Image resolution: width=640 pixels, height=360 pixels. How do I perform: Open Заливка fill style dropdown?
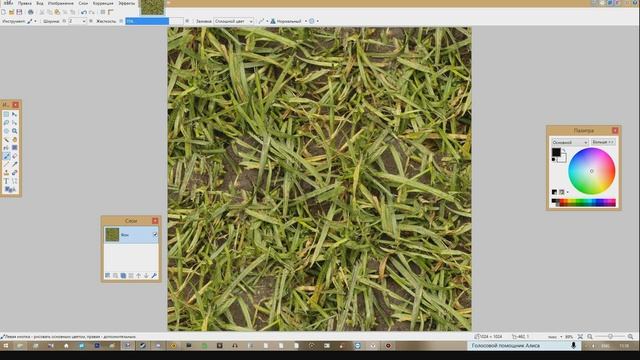point(233,21)
